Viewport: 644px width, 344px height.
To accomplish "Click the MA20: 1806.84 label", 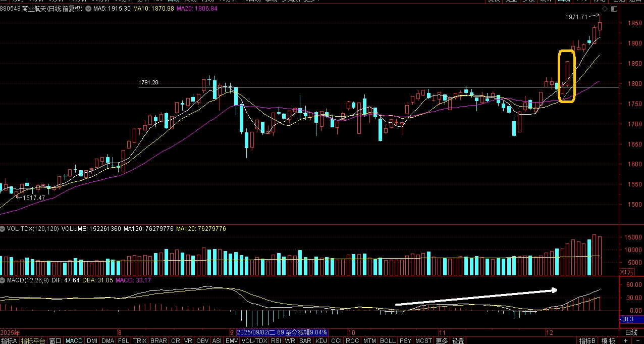I will pos(197,9).
